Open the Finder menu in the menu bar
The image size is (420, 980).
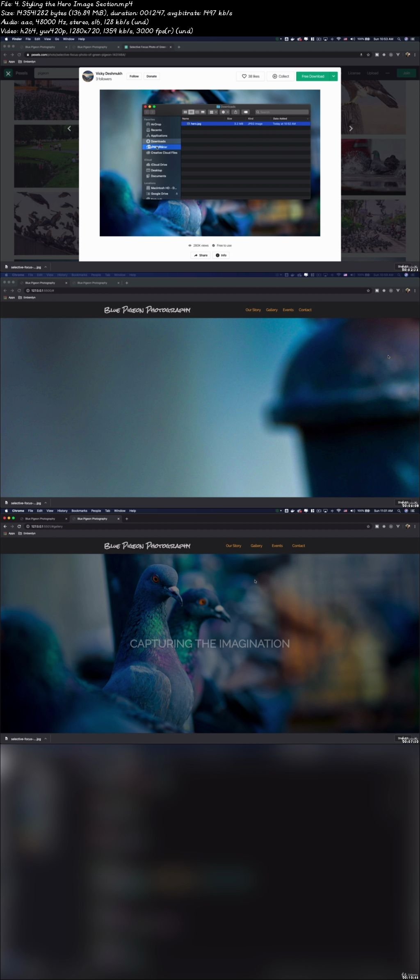17,39
